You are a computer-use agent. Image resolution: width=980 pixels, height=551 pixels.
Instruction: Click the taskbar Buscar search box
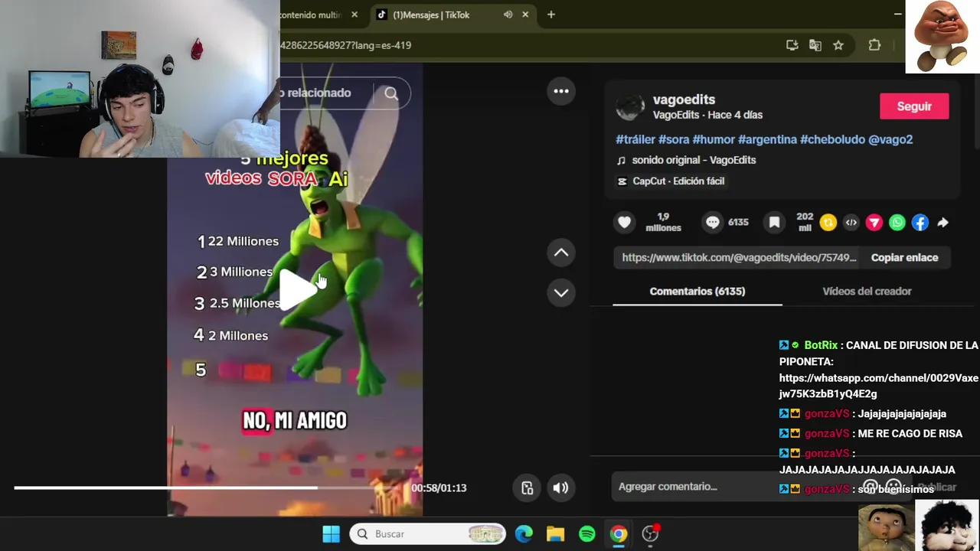tap(429, 534)
